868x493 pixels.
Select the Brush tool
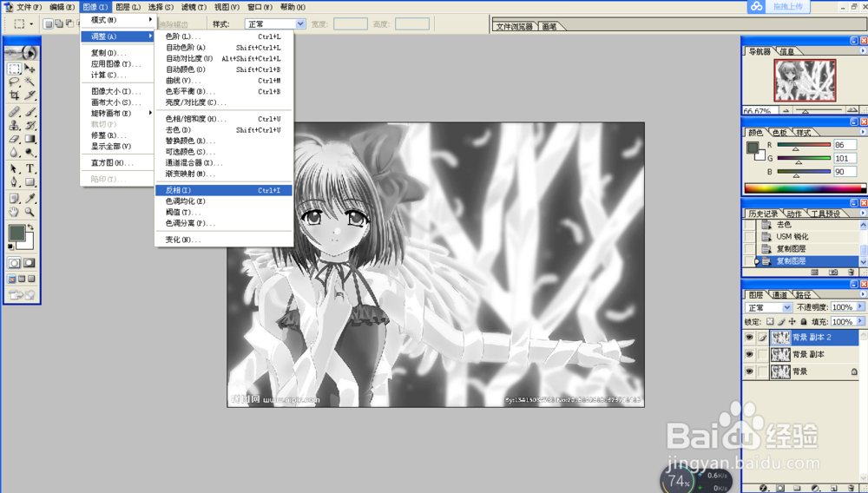[30, 112]
